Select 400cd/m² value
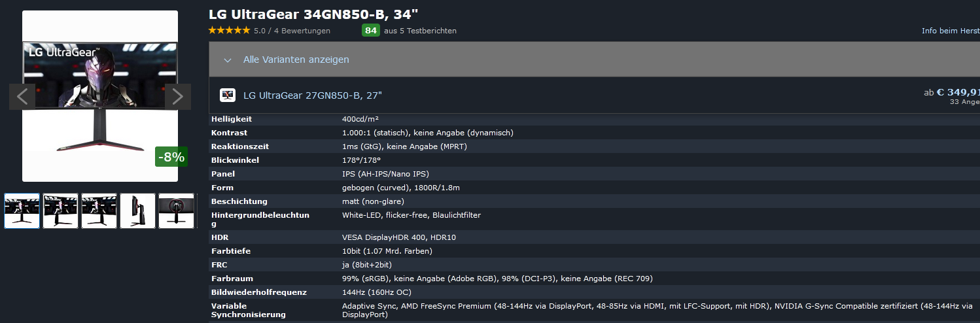980x323 pixels. [x=360, y=119]
